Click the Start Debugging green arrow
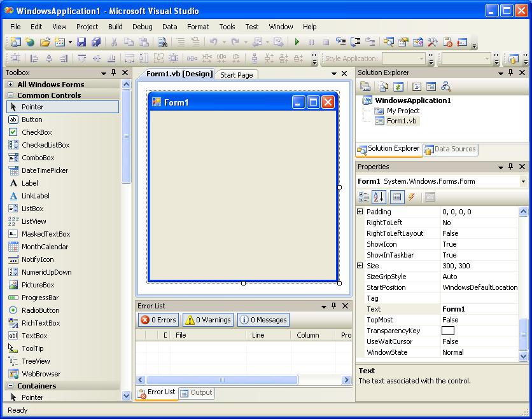The height and width of the screenshot is (419, 532). click(x=297, y=41)
